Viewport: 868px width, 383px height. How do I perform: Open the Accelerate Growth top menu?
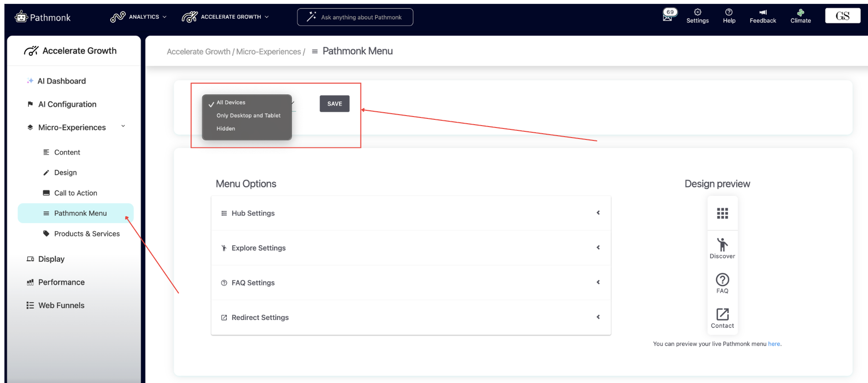tap(225, 17)
